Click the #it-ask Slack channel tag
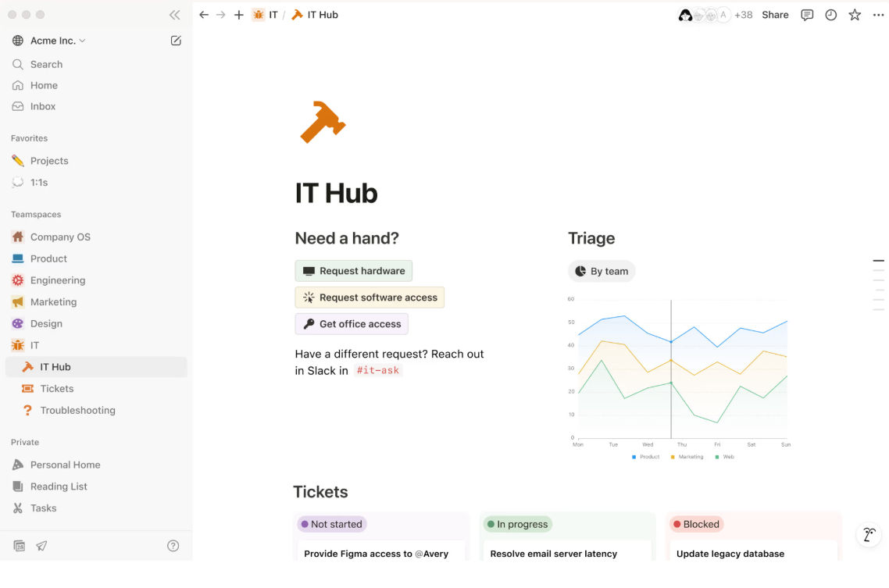This screenshot has width=889, height=588. [x=377, y=370]
